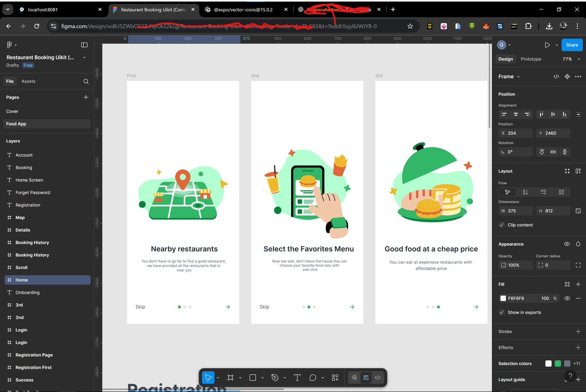Add a stroke with the Stroke plus button
Image resolution: width=586 pixels, height=392 pixels.
click(578, 331)
